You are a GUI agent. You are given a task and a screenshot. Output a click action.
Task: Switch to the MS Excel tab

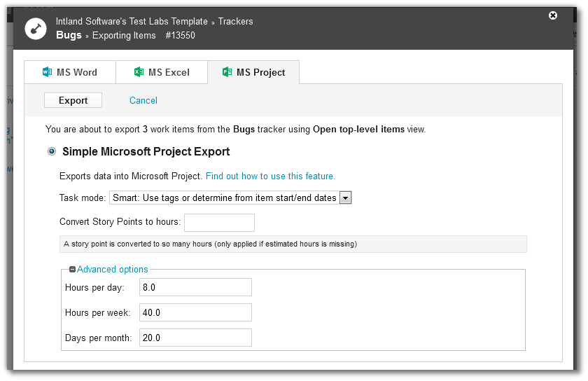[x=162, y=72]
